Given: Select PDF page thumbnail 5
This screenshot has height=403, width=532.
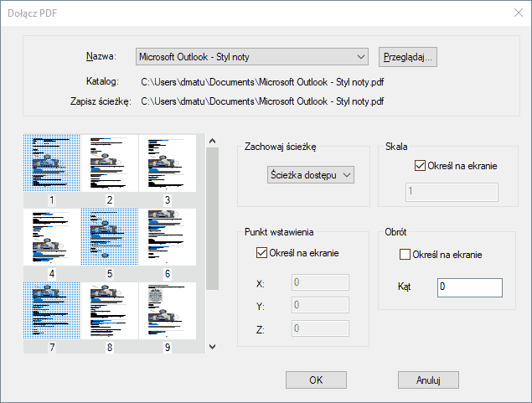Looking at the screenshot, I should click(110, 237).
